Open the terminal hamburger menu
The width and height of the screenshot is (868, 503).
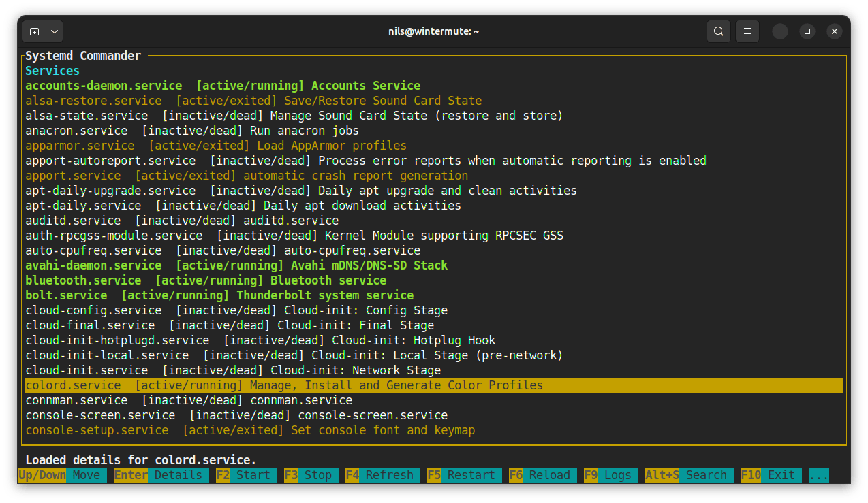coord(747,31)
